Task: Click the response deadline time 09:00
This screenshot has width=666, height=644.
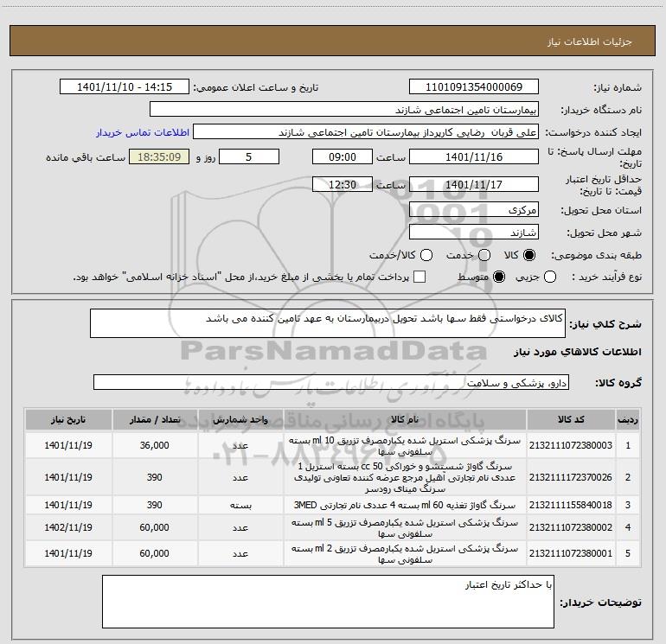Action: tap(343, 157)
